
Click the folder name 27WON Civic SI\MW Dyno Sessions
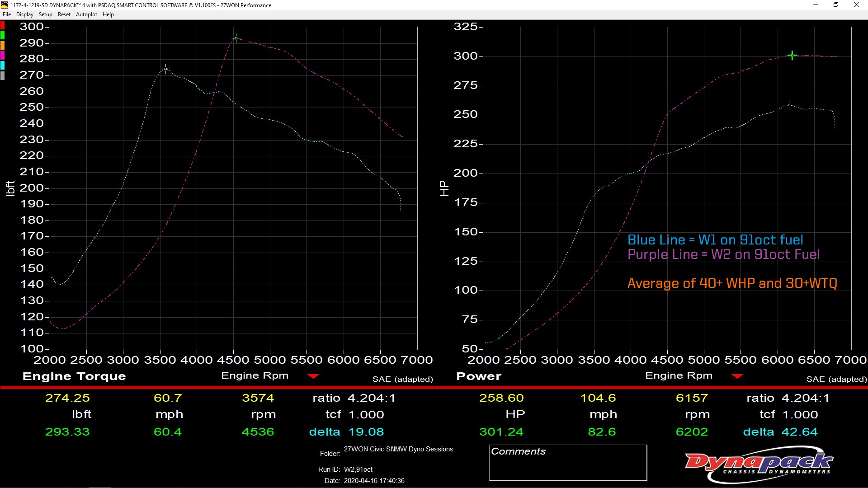pyautogui.click(x=398, y=449)
